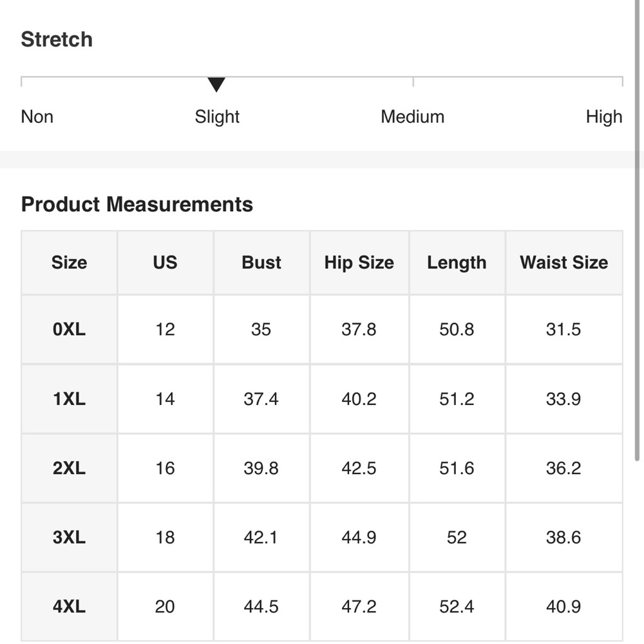Click the Hip Size column header
The height and width of the screenshot is (644, 644).
[x=359, y=263]
